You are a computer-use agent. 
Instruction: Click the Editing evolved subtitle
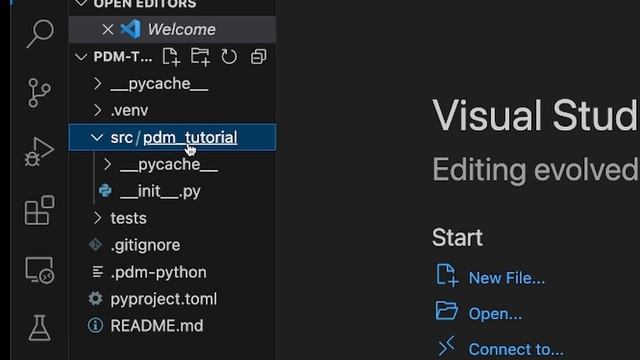point(535,170)
